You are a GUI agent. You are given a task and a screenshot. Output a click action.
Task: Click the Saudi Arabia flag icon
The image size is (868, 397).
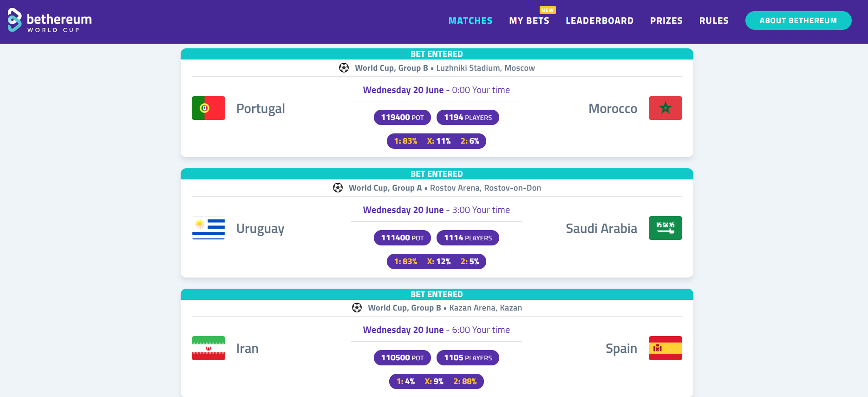(666, 228)
